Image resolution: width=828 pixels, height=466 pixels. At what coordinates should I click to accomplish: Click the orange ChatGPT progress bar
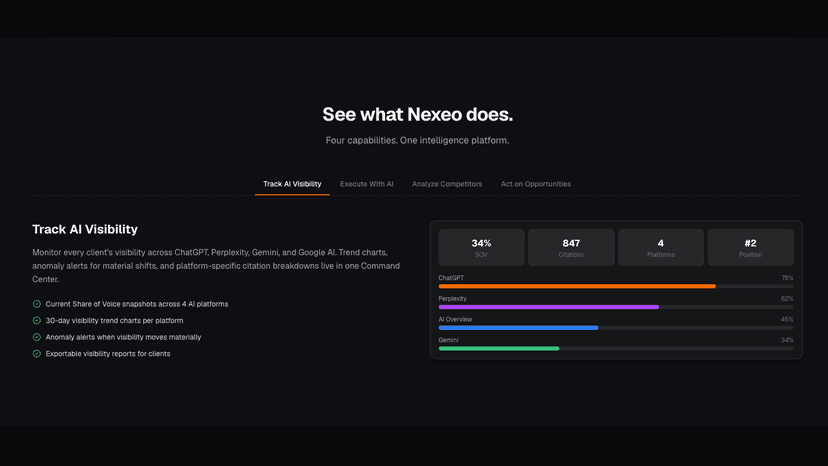pos(577,286)
